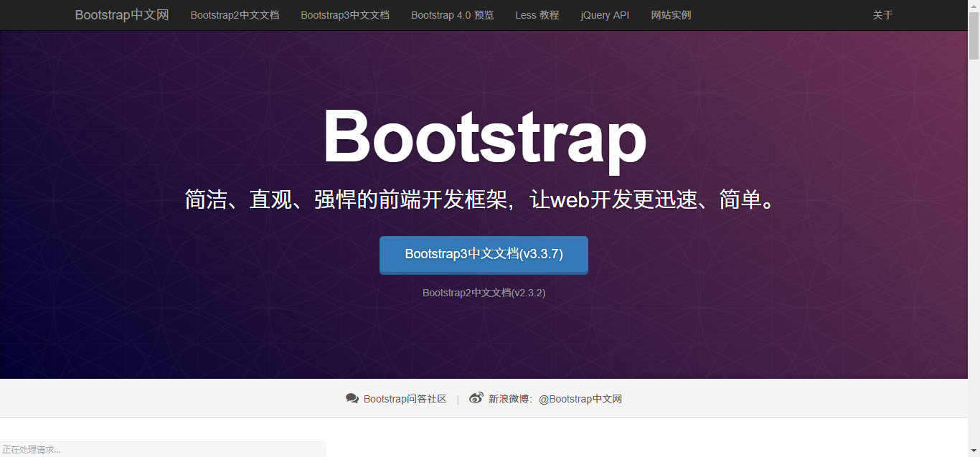Click the 正在处理请求... status text
Viewport: 980px width, 457px height.
[x=32, y=450]
